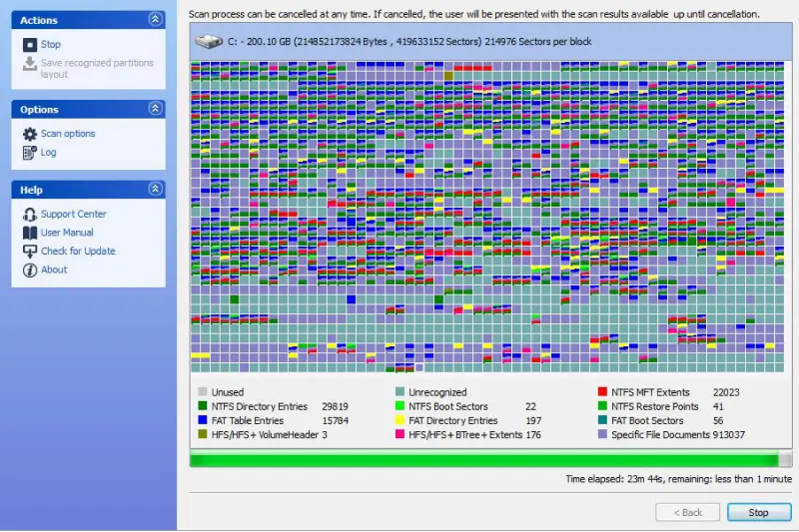Screen dimensions: 799x532
Task: Open the Log link
Action: pyautogui.click(x=48, y=153)
